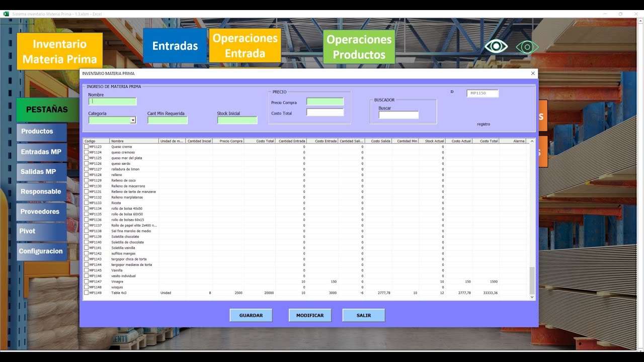644x362 pixels.
Task: Click the Operaciones Entrada button
Action: tap(245, 46)
